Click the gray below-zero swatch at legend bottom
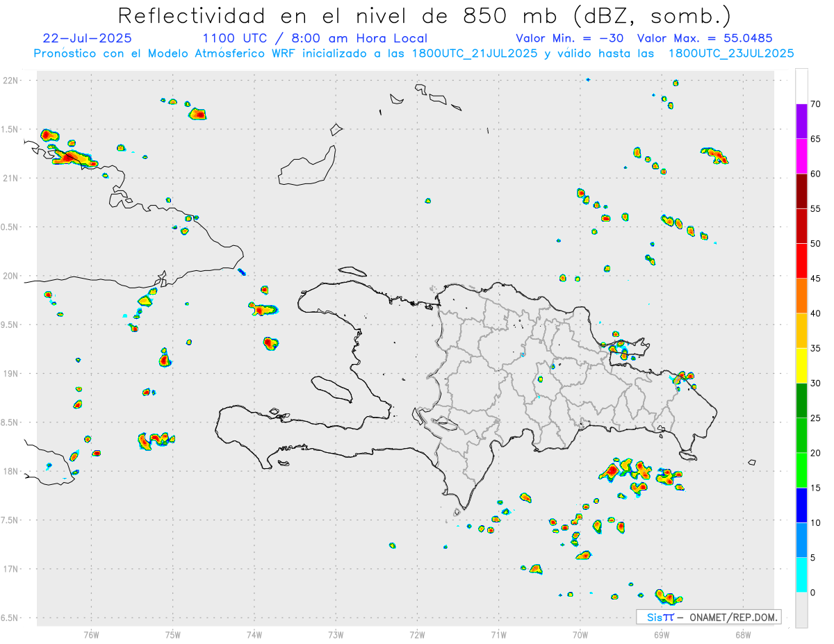The width and height of the screenshot is (834, 644). click(801, 610)
